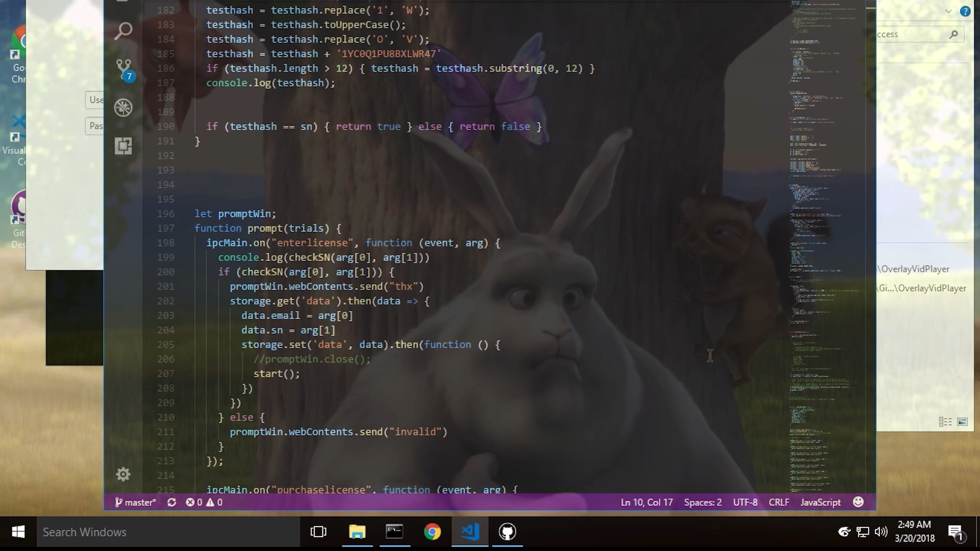The height and width of the screenshot is (551, 980).
Task: Open Source Control view showing 7 changes
Action: (x=123, y=69)
